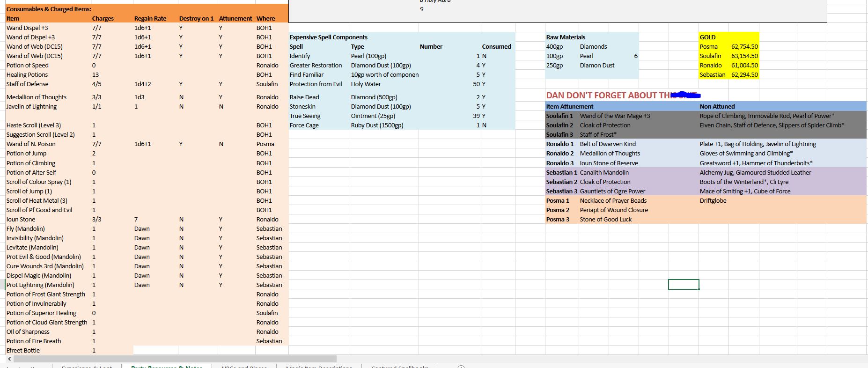Select Sebastian's gold value 62,294.50
868x368 pixels.
pyautogui.click(x=744, y=74)
